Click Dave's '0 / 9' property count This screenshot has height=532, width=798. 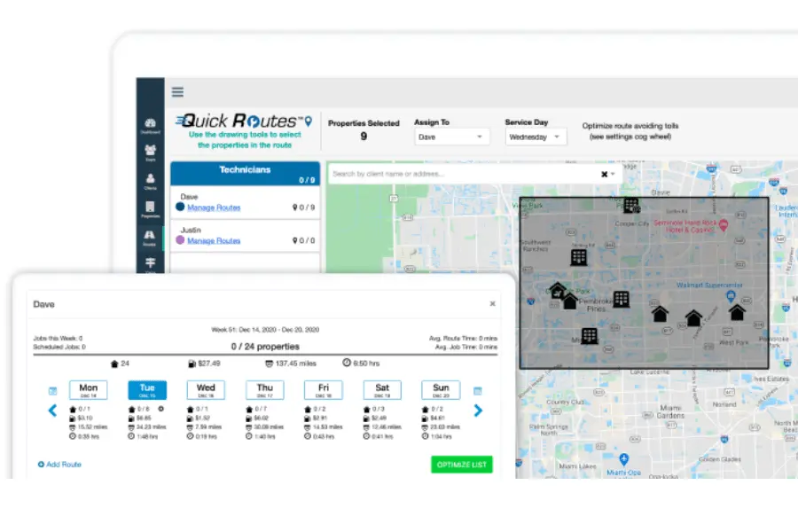[304, 207]
